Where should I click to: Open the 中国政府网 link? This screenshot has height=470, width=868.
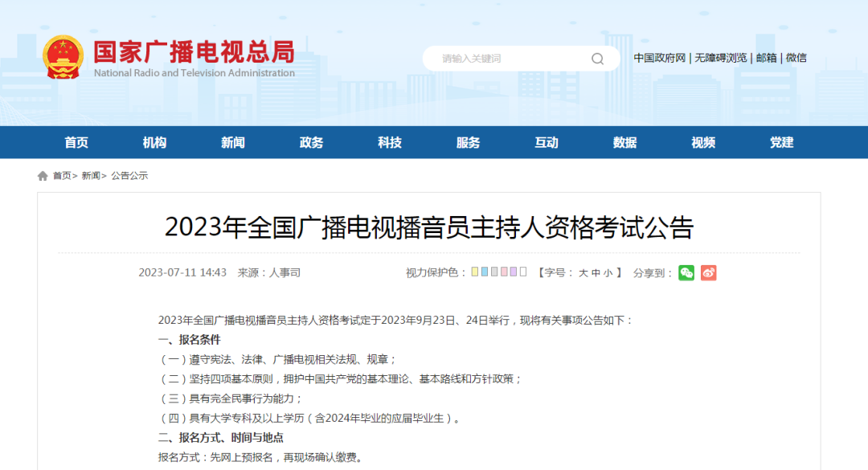[x=659, y=58]
